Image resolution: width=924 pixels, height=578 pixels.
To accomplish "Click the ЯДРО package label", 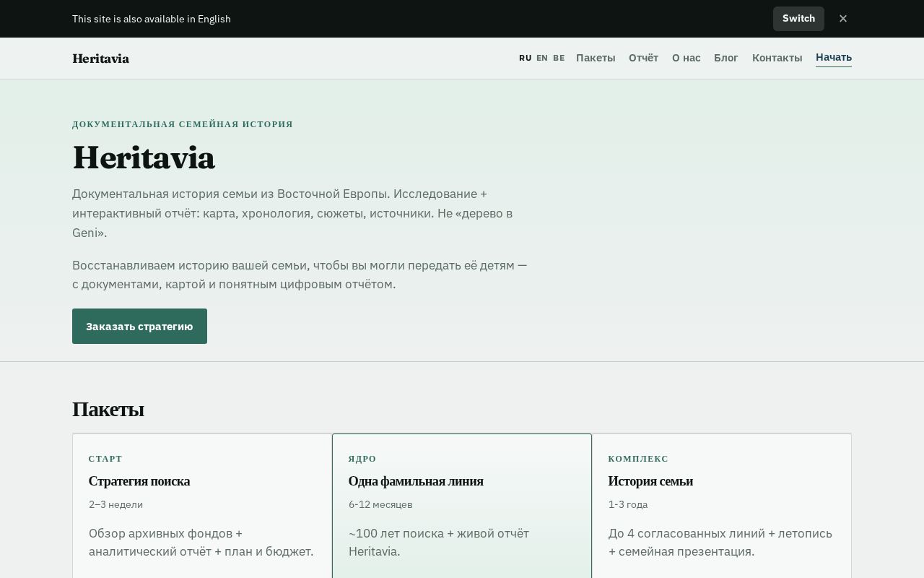I will pos(362,459).
